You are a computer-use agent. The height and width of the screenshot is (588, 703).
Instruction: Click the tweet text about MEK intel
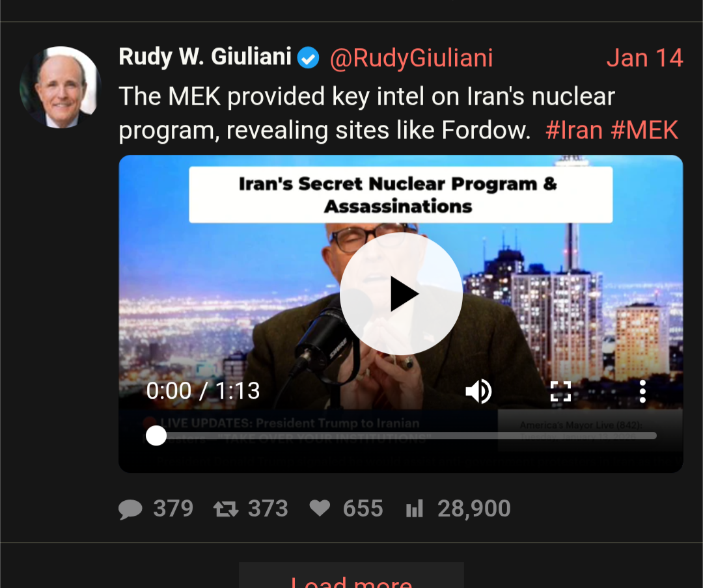[x=366, y=113]
